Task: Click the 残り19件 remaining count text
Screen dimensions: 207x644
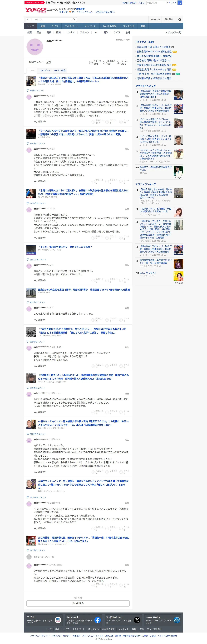Action: pyautogui.click(x=78, y=598)
